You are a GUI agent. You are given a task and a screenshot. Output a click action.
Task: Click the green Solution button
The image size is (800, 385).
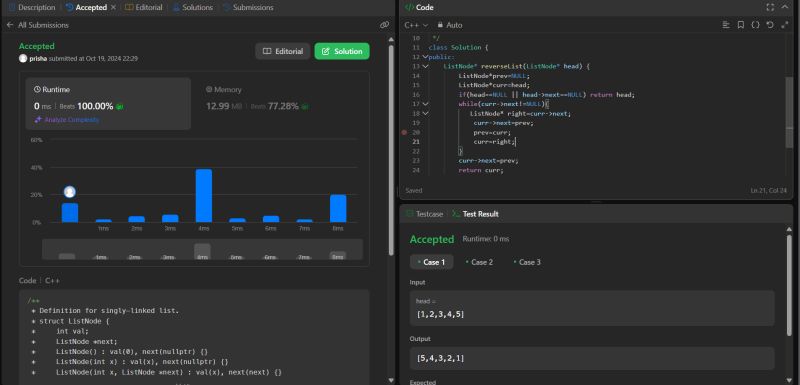[x=342, y=51]
